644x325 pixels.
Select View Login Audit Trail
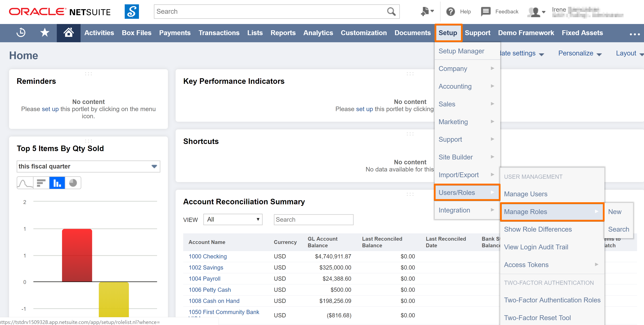click(x=536, y=247)
